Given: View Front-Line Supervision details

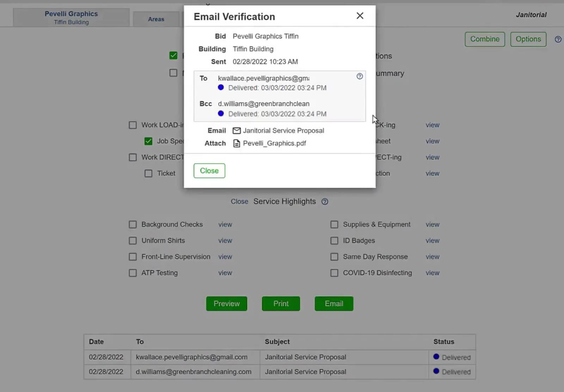Looking at the screenshot, I should (x=225, y=257).
